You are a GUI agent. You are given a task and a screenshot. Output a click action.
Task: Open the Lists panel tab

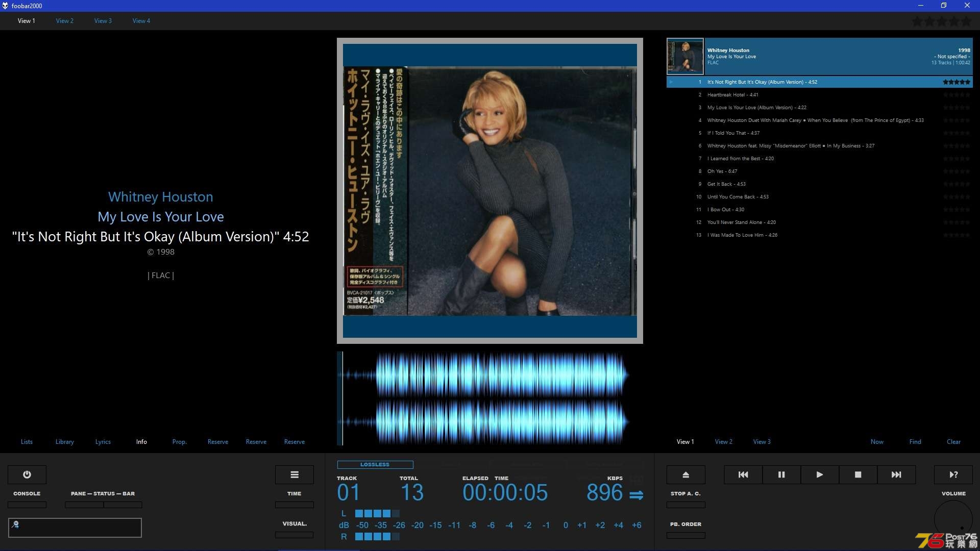(x=27, y=442)
